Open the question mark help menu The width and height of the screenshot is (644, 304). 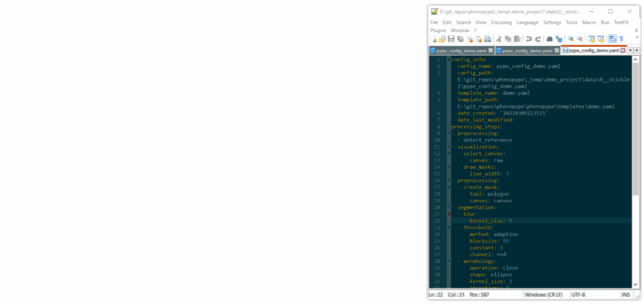(x=475, y=31)
